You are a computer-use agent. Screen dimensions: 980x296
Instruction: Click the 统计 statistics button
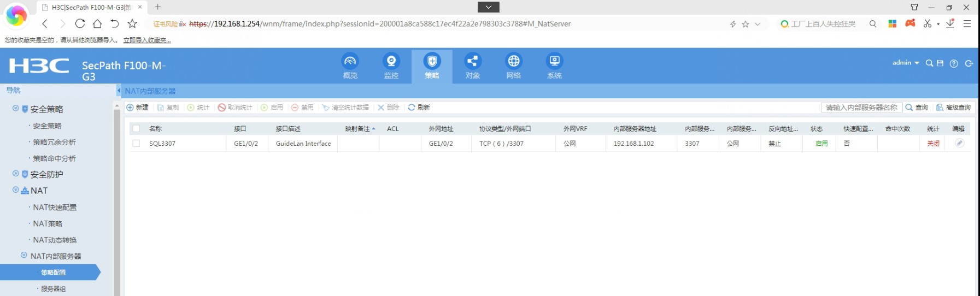199,108
